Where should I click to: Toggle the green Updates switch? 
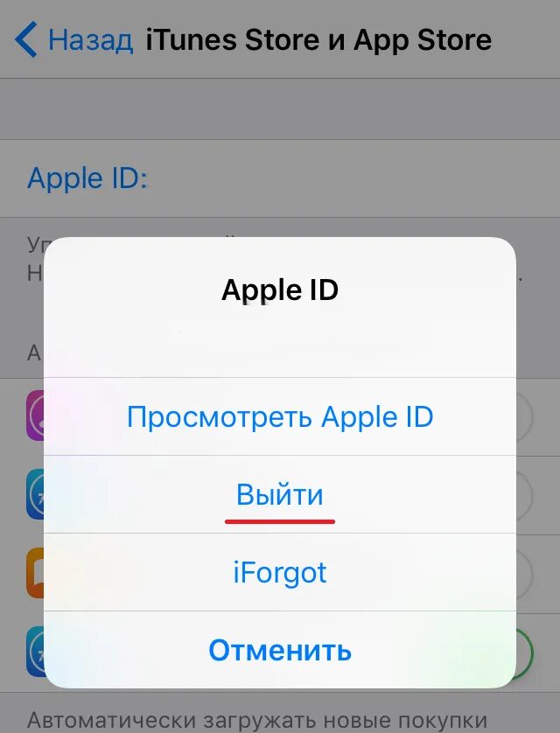click(x=524, y=651)
